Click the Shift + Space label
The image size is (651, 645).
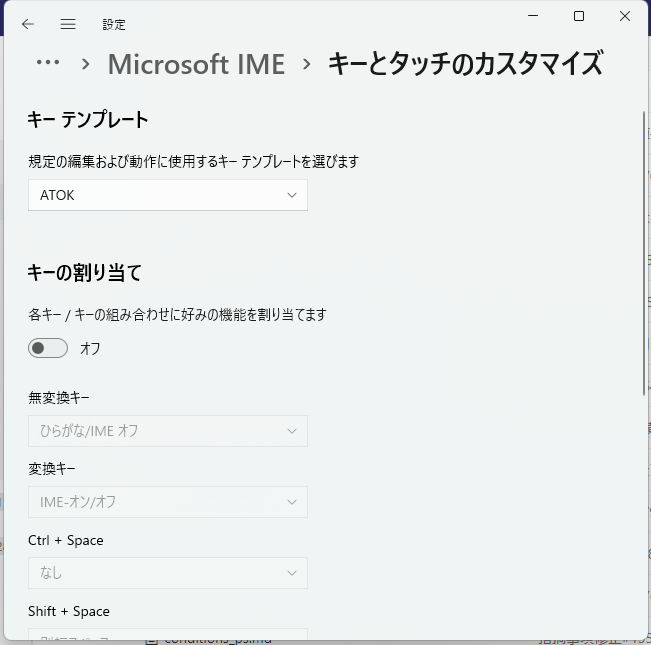coord(69,611)
